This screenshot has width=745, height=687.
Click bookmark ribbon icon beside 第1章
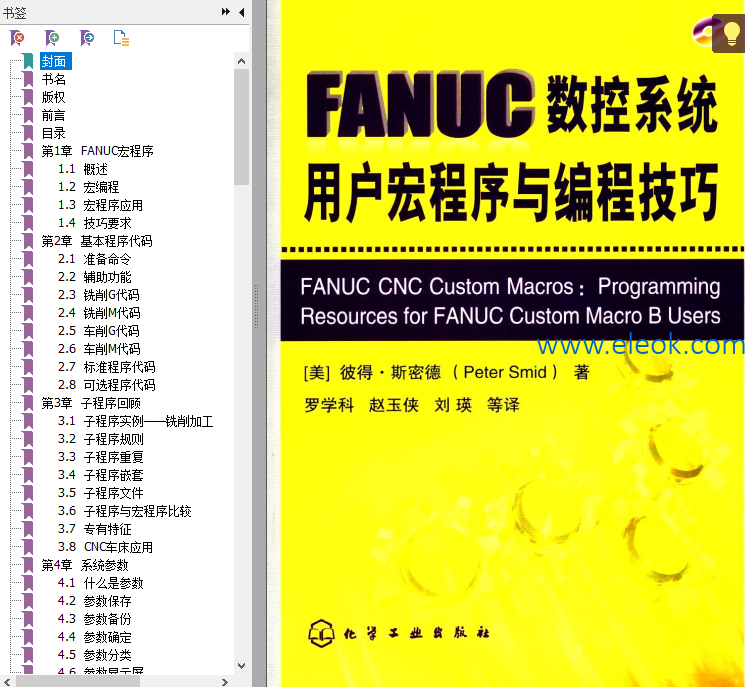(x=29, y=151)
